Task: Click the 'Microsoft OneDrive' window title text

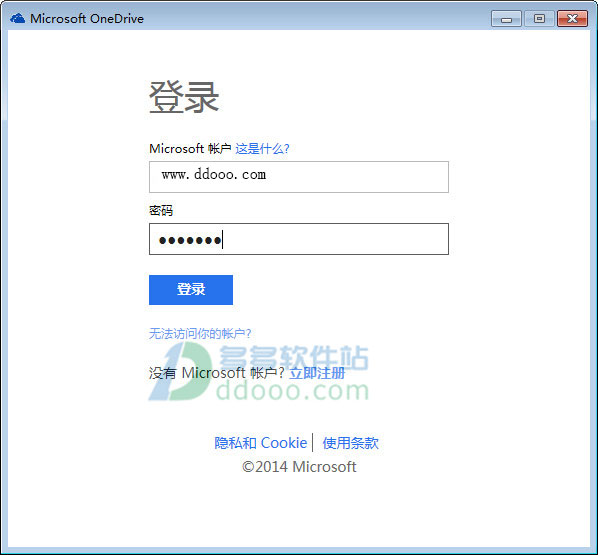Action: (x=87, y=18)
